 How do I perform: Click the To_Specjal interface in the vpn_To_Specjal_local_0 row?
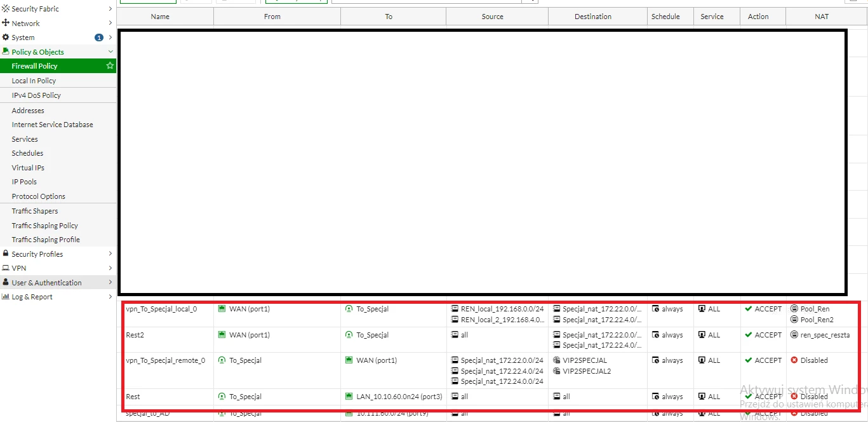click(x=373, y=309)
